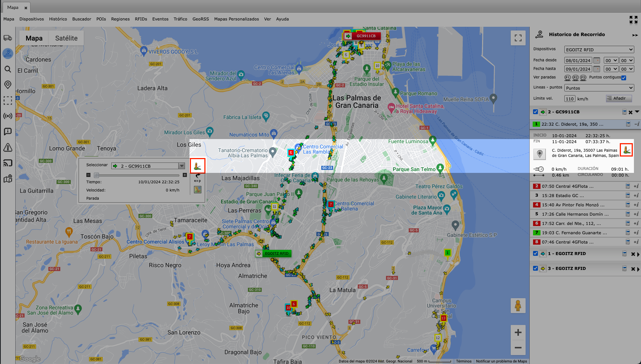This screenshot has width=641, height=364.
Task: Open the Histórico menu
Action: click(x=58, y=19)
